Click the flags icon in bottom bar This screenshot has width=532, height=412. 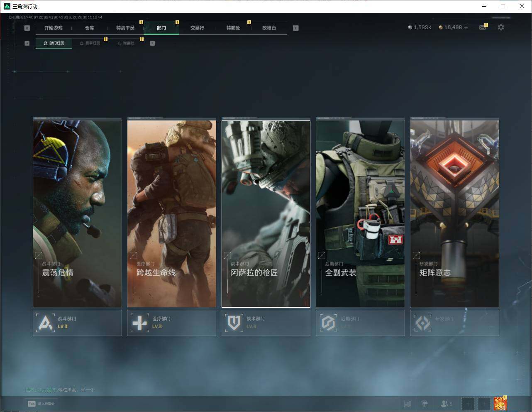click(425, 404)
